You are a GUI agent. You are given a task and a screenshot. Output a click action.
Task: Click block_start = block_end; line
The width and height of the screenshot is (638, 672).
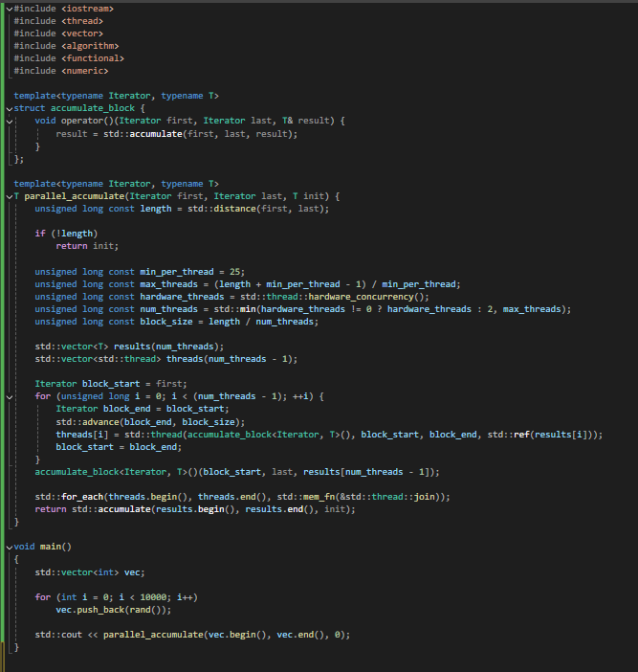pyautogui.click(x=119, y=447)
